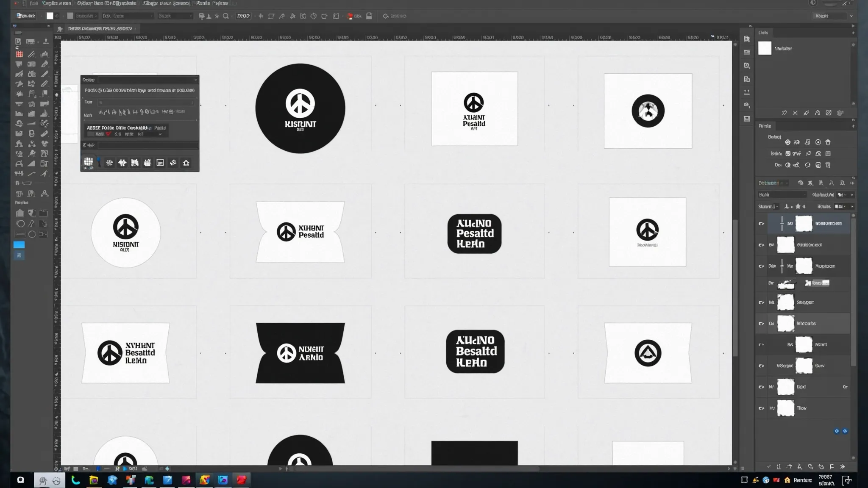Open the file folder icon in the taskbar

(94, 480)
